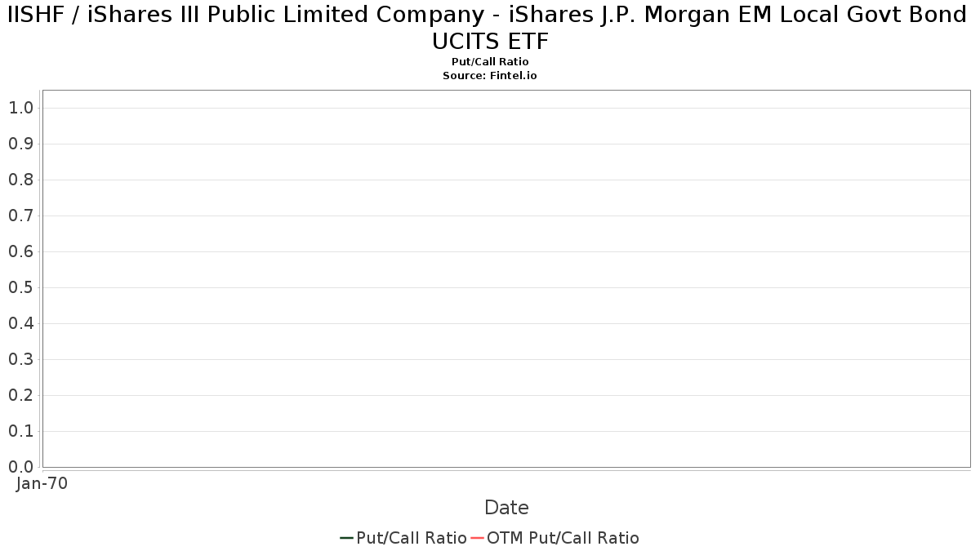Viewport: 980px width, 551px height.
Task: Click the 0.3 y-axis label
Action: [x=20, y=359]
